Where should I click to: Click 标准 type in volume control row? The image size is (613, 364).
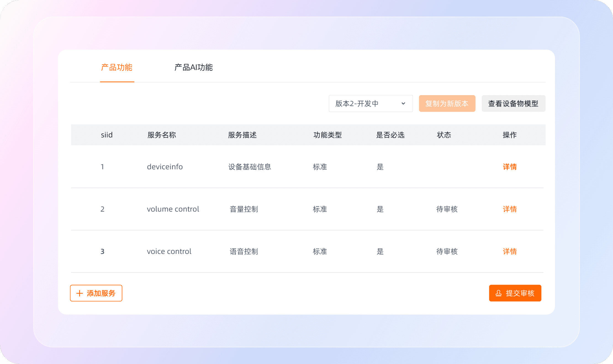pos(320,209)
